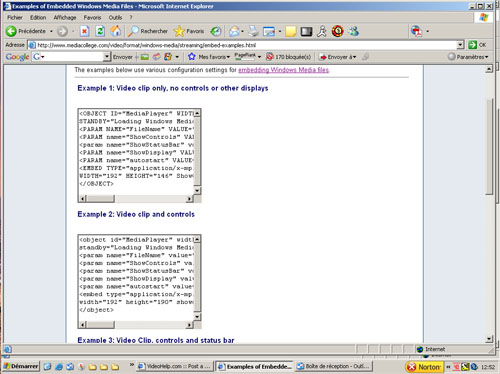The image size is (500, 374).
Task: Click the yellow note icon
Action: click(290, 31)
